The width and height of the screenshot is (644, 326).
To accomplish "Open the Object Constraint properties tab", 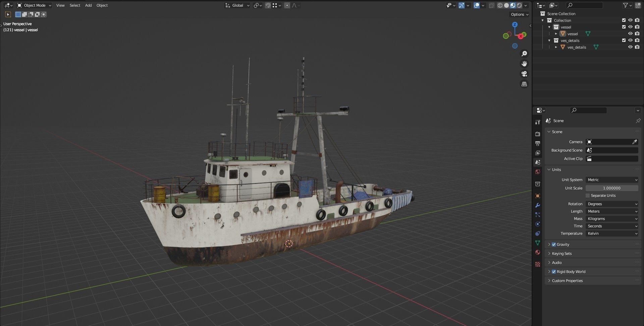I will pos(538,233).
